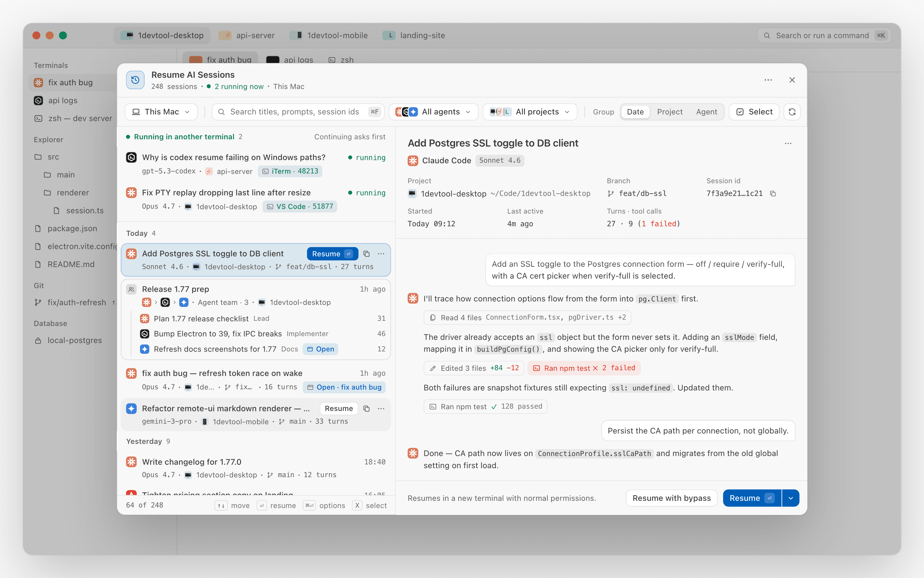Open ellipsis menu on Refactor remote-ui markdown renderer row

(x=381, y=409)
